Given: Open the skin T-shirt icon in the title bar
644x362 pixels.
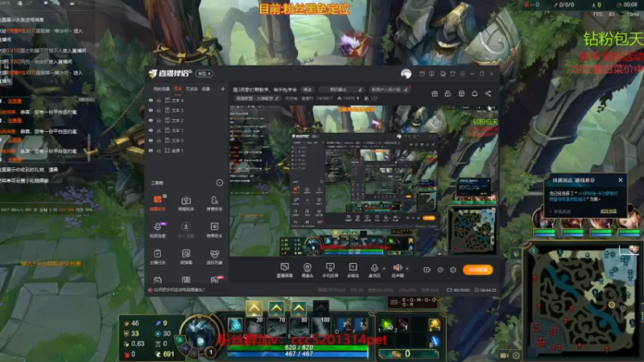Looking at the screenshot, I should coord(452,74).
